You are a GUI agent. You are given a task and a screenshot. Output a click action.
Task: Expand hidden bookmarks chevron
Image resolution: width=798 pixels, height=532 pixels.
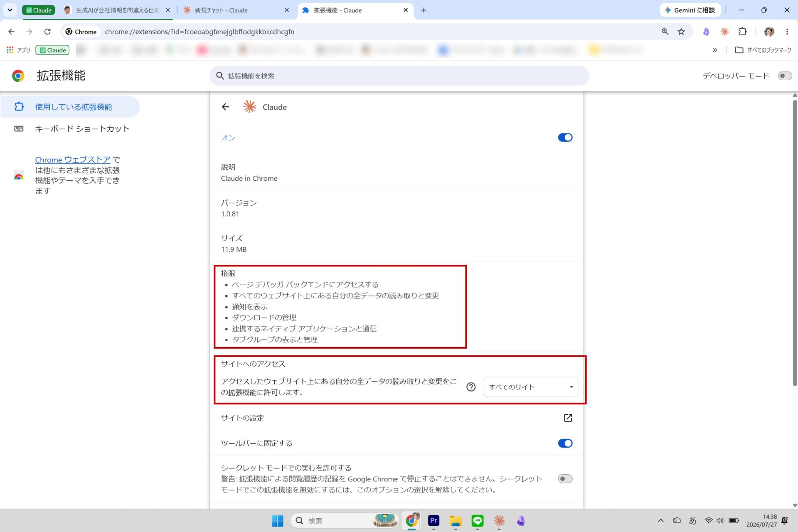tap(715, 50)
